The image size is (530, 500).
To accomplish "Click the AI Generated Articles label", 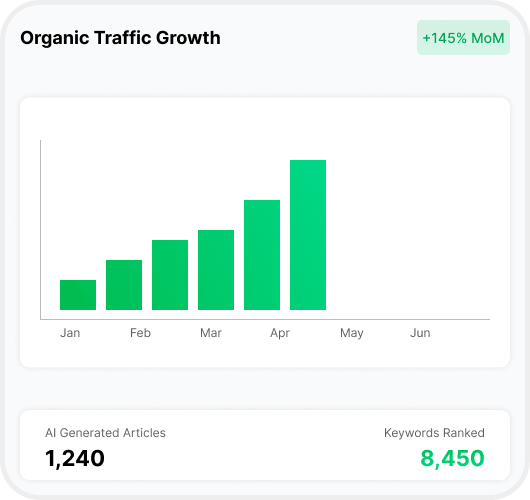I will pos(105,433).
